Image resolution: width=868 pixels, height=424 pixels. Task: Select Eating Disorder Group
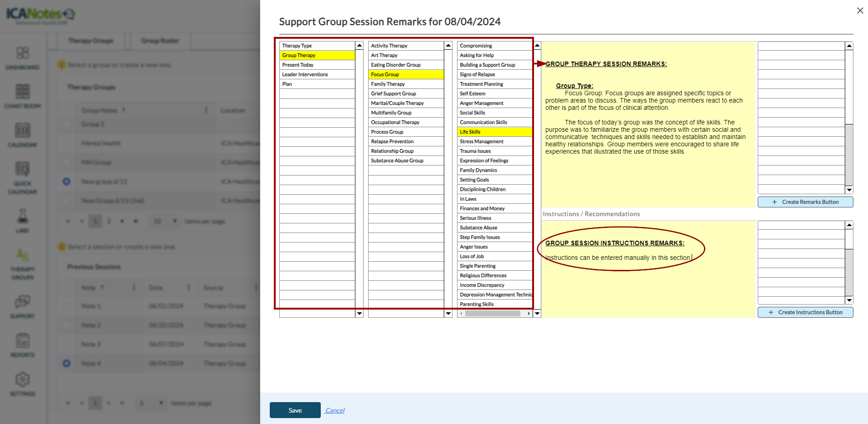406,65
